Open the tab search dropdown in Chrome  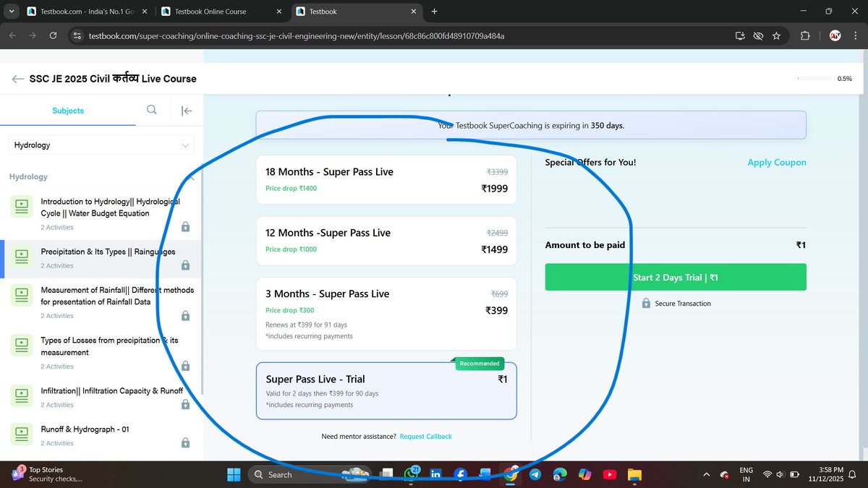point(12,12)
